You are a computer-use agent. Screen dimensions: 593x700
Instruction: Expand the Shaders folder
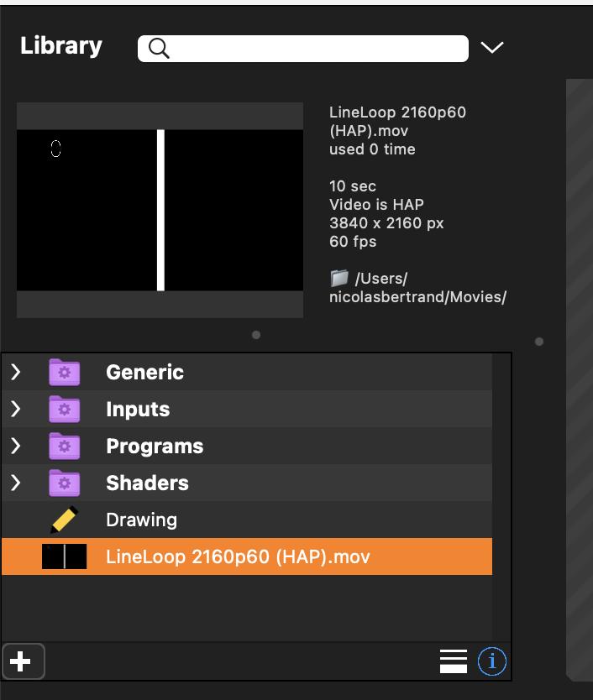(16, 483)
